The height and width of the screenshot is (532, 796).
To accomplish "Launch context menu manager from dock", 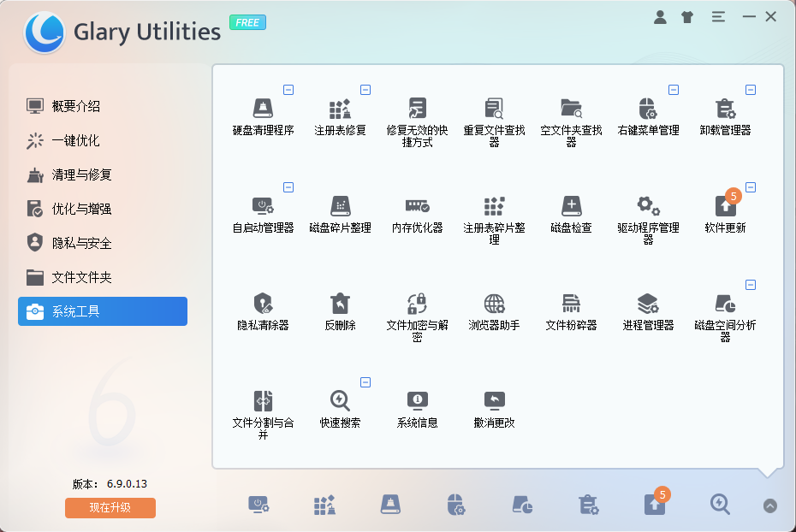I will coord(456,505).
